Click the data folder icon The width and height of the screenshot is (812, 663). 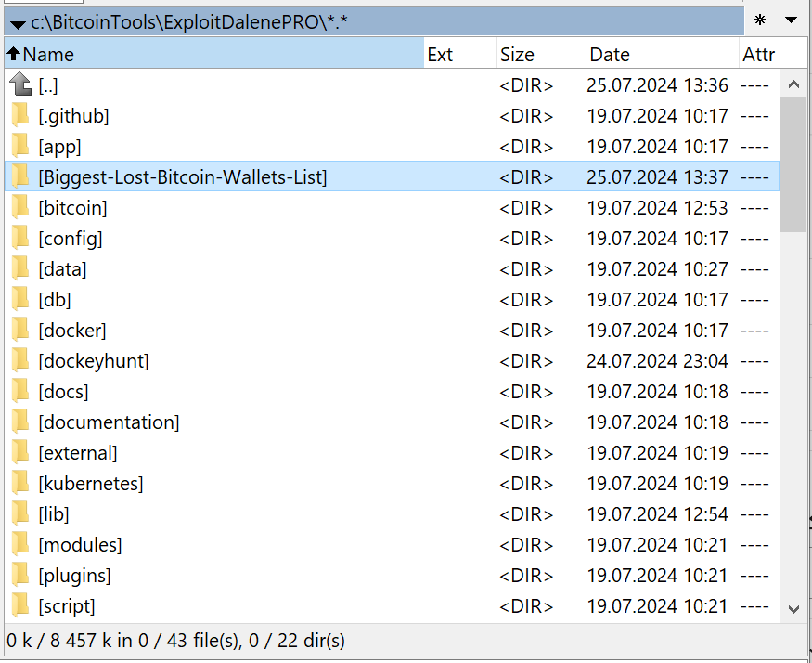pyautogui.click(x=20, y=268)
